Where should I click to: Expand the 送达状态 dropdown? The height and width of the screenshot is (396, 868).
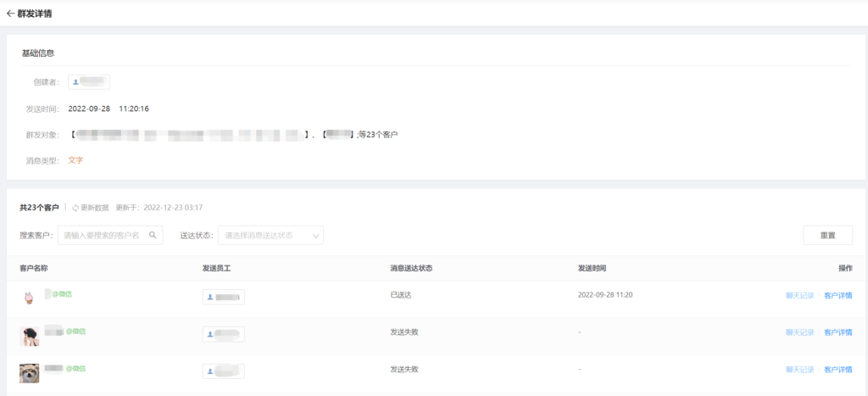pos(270,236)
